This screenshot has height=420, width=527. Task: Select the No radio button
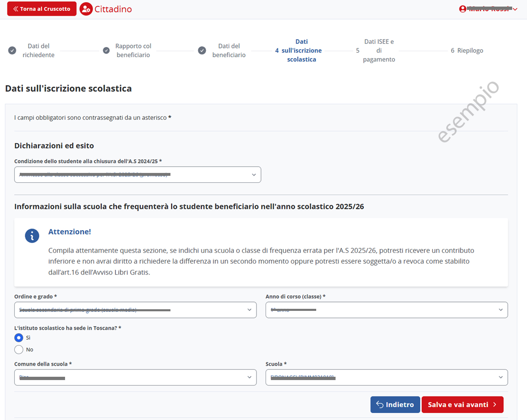pyautogui.click(x=19, y=350)
